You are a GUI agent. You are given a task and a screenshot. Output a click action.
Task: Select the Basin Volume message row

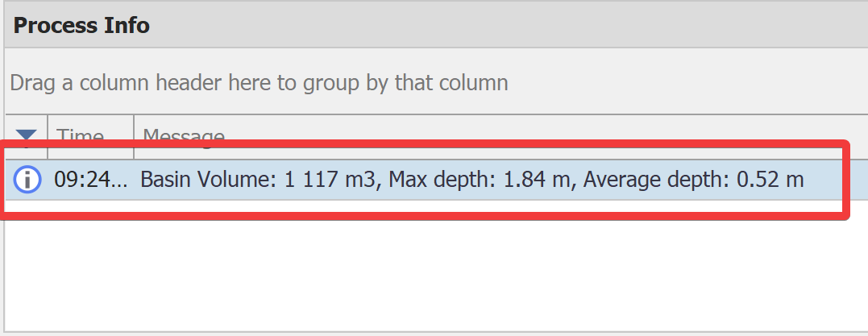437,180
